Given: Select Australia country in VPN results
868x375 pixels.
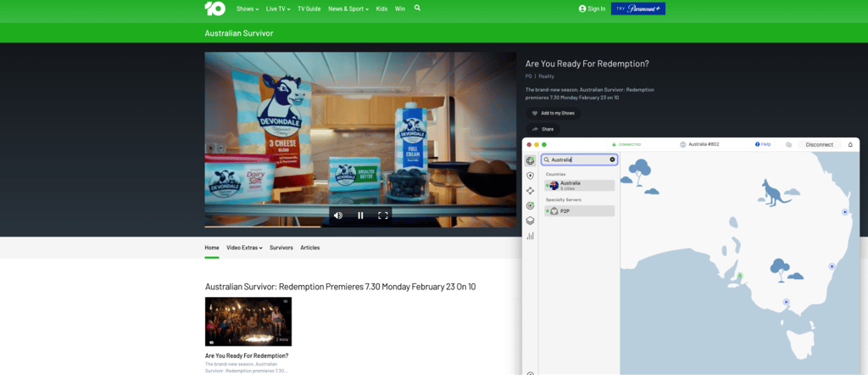Looking at the screenshot, I should tap(580, 185).
